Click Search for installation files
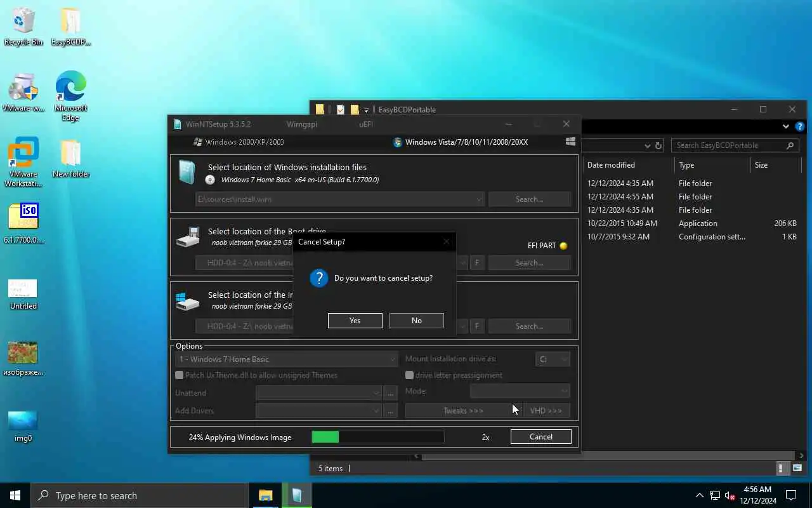Viewport: 812px width, 508px height. point(529,199)
